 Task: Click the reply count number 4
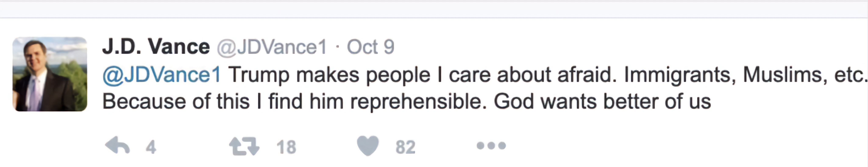151,147
